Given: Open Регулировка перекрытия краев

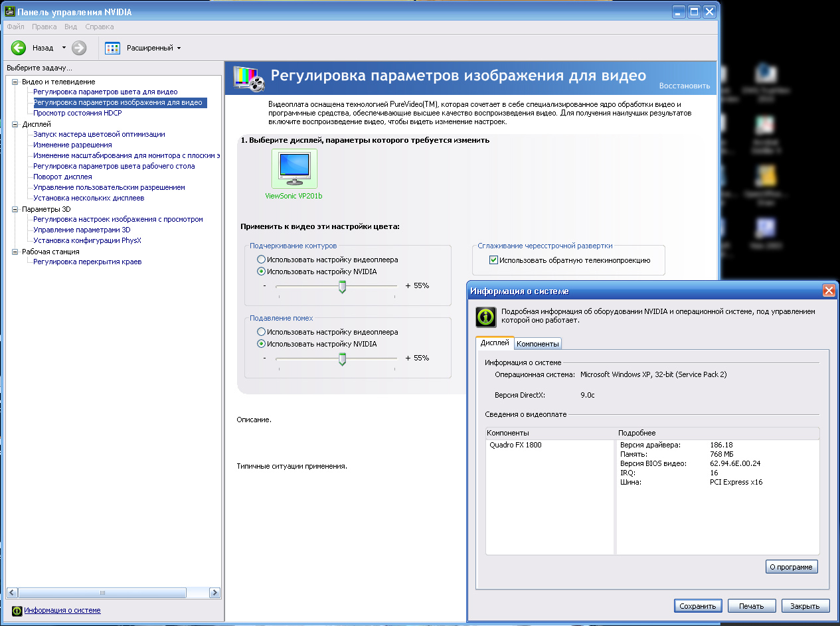Looking at the screenshot, I should [87, 262].
